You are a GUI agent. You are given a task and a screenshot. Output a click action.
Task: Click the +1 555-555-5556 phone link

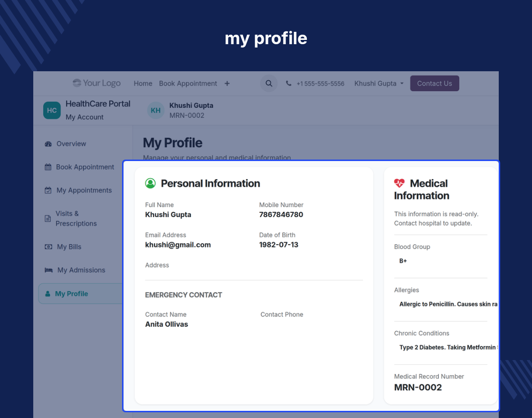coord(320,84)
